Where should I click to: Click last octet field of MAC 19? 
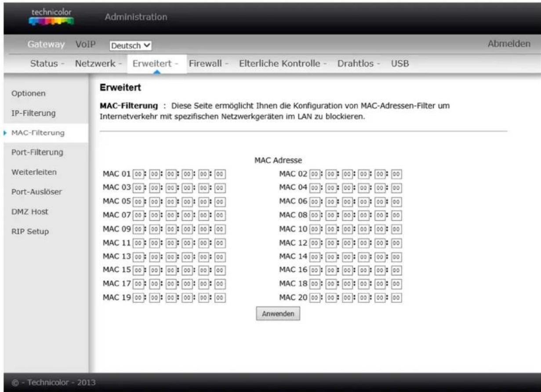point(219,298)
